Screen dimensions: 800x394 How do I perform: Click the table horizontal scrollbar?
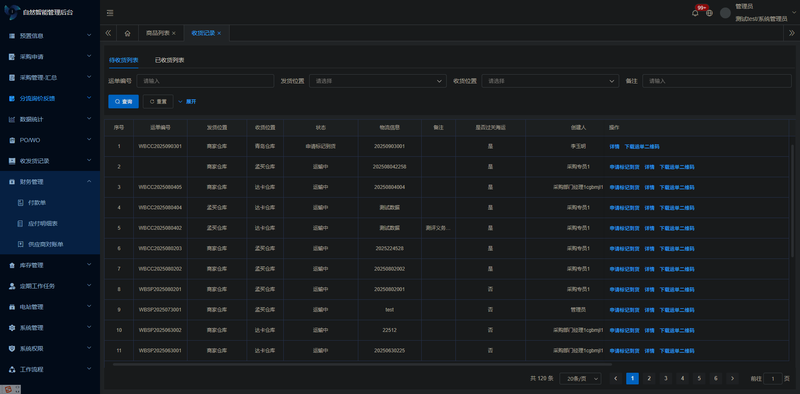(x=362, y=364)
